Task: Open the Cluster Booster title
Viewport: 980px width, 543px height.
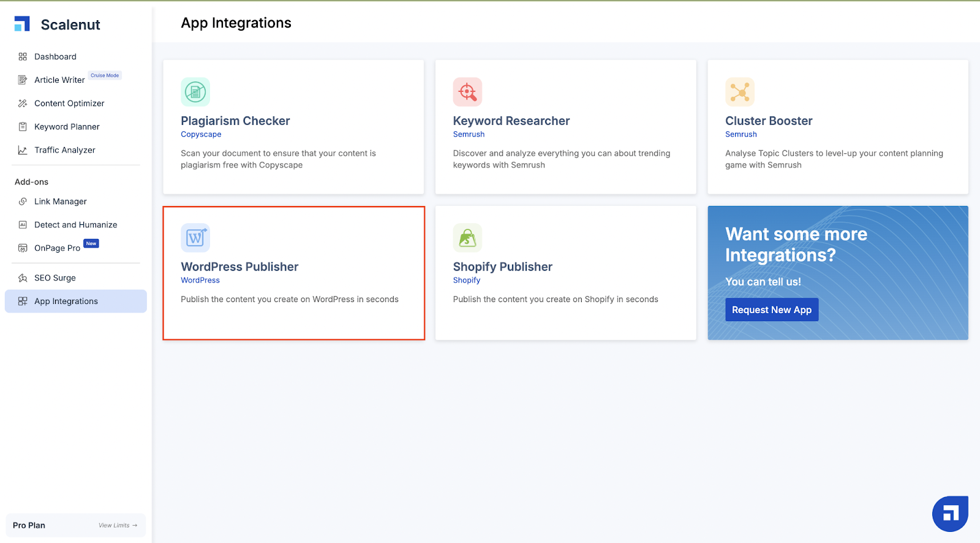Action: (769, 121)
